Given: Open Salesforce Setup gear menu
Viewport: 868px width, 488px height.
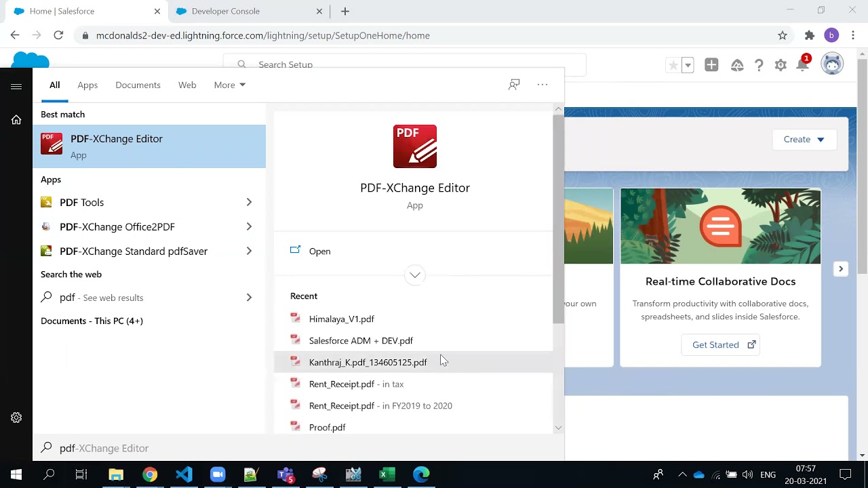Looking at the screenshot, I should pyautogui.click(x=781, y=65).
